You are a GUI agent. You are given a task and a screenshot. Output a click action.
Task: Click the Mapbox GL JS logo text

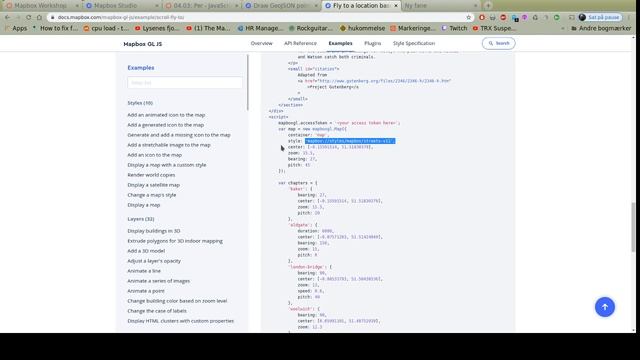click(x=142, y=44)
